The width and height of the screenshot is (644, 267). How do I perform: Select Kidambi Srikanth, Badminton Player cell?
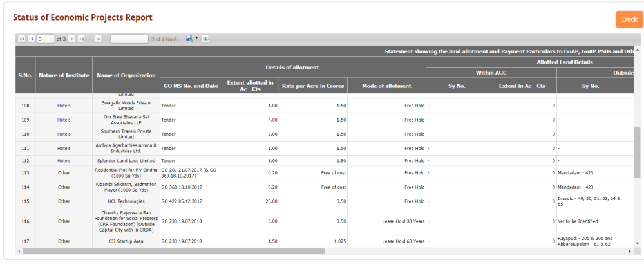pyautogui.click(x=126, y=187)
